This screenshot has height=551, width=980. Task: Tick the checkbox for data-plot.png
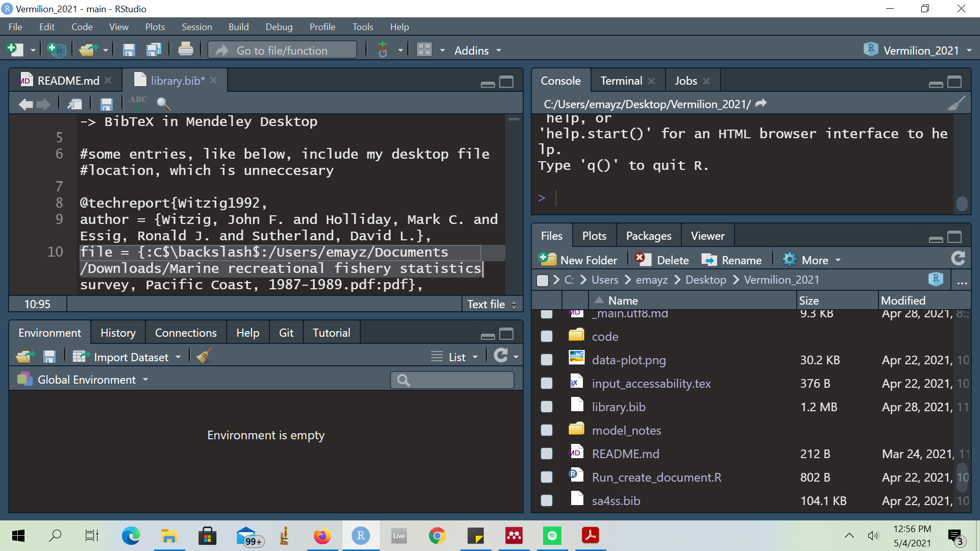[547, 359]
